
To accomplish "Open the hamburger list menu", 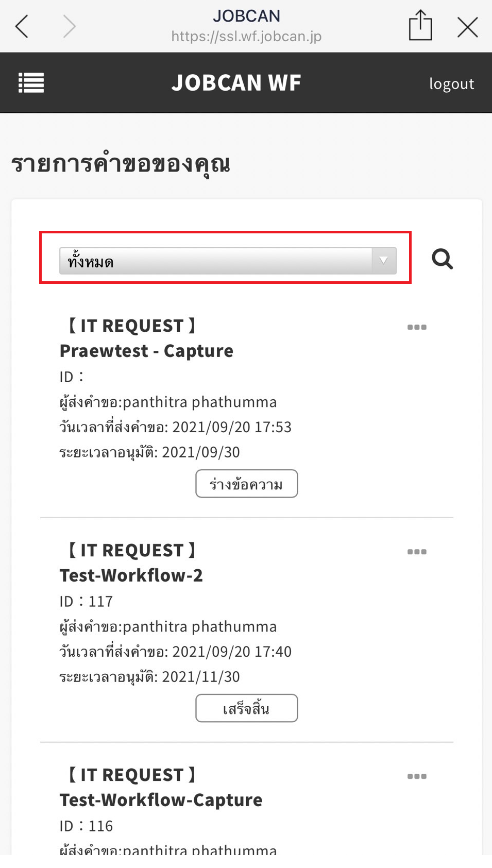I will (31, 82).
